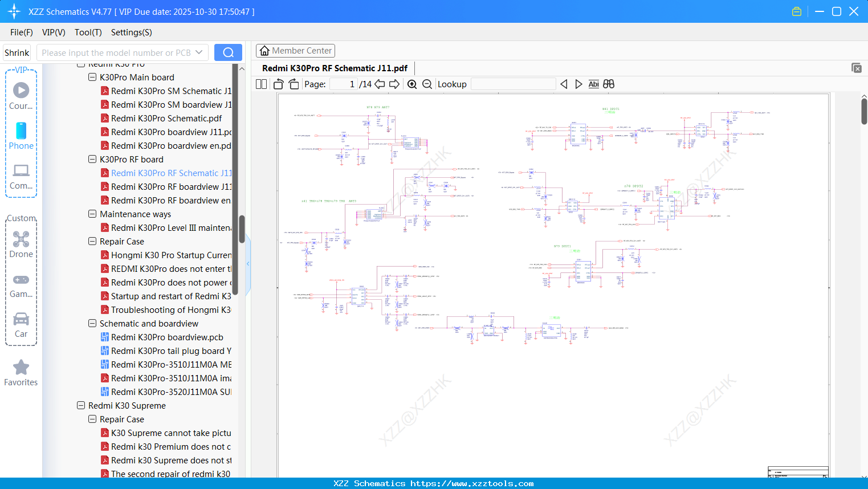Click the Member Center button
The height and width of the screenshot is (489, 868).
click(x=295, y=51)
